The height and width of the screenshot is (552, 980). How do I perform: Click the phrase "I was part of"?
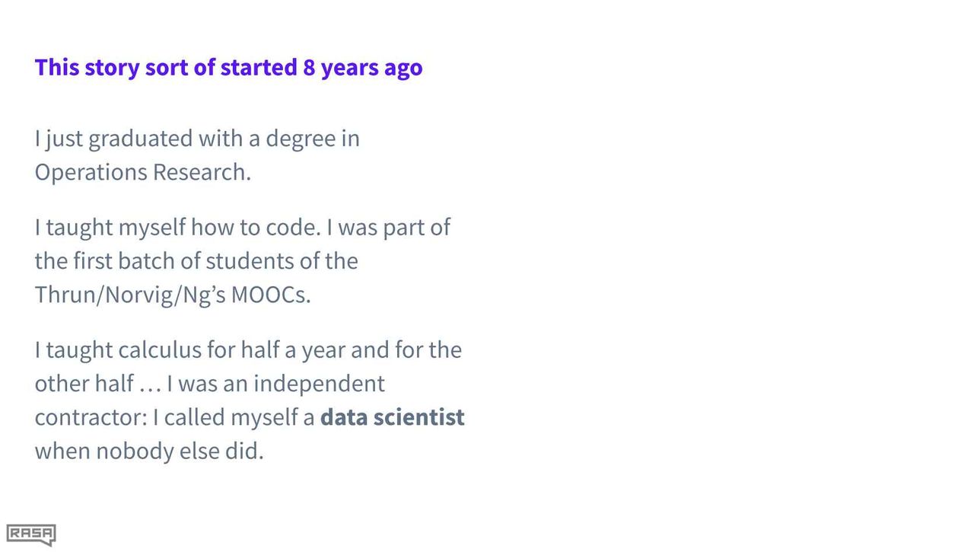coord(394,228)
